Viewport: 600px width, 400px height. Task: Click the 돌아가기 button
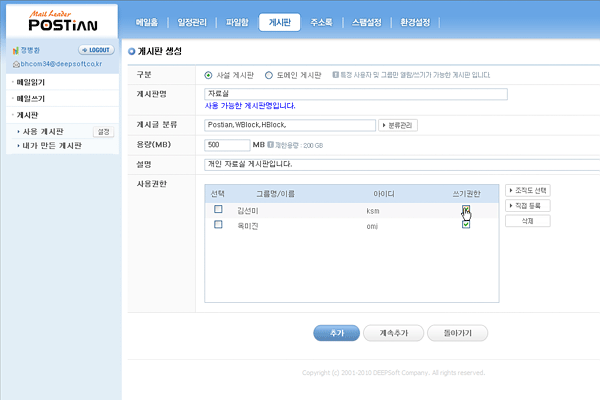pyautogui.click(x=457, y=333)
